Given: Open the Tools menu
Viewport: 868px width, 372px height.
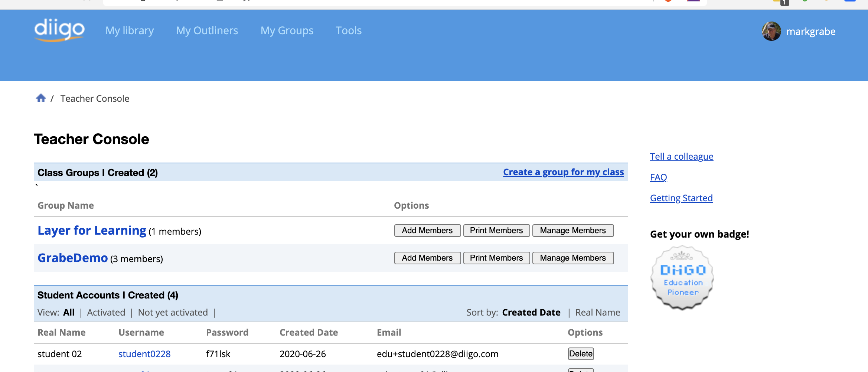Looking at the screenshot, I should (349, 30).
